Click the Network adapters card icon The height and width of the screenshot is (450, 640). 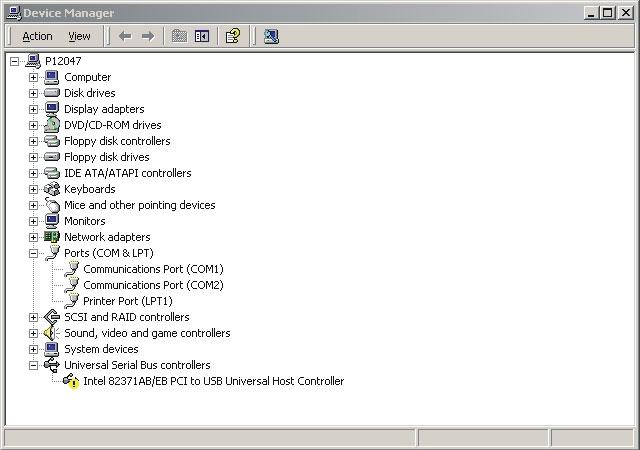coord(51,237)
